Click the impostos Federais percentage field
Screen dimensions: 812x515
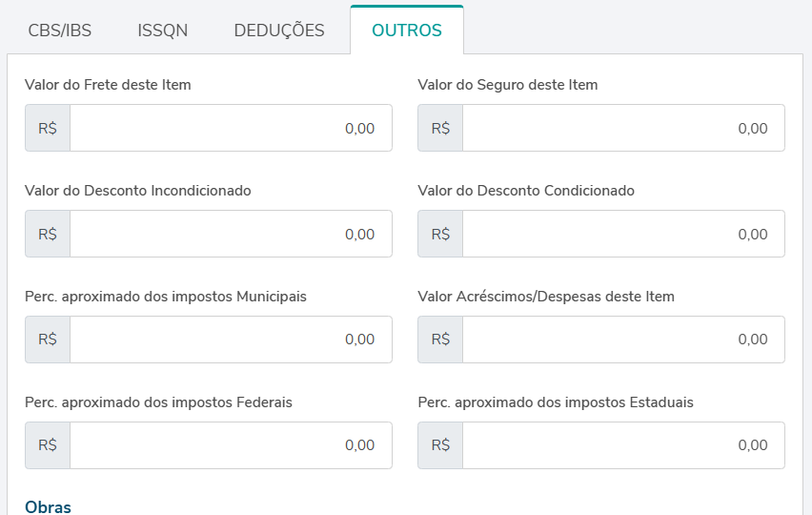231,446
